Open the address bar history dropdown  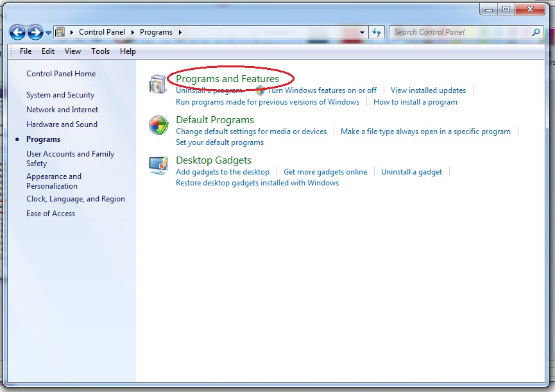pos(362,32)
